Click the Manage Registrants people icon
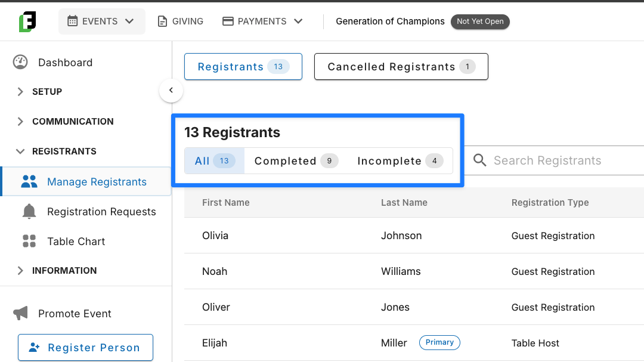The height and width of the screenshot is (362, 644). [x=29, y=182]
